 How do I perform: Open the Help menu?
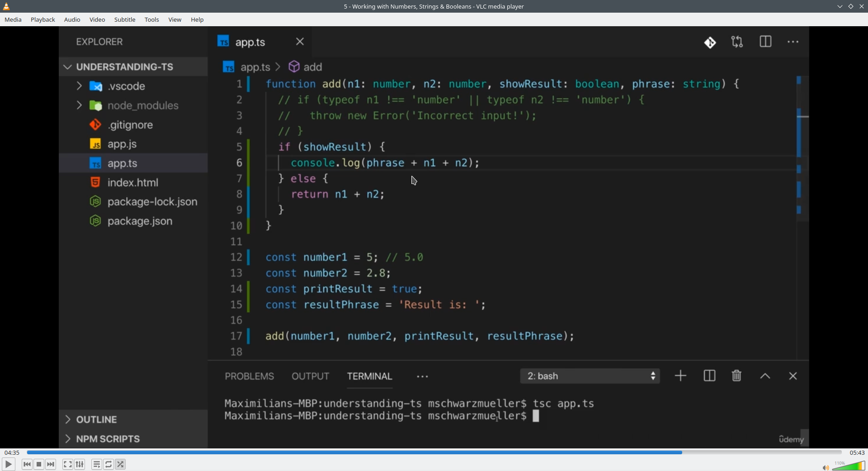click(197, 20)
